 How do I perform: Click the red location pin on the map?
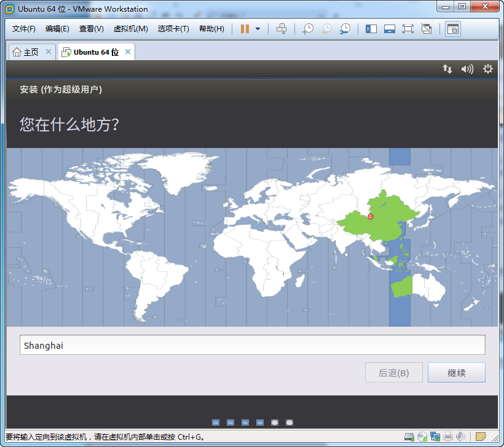pos(370,217)
